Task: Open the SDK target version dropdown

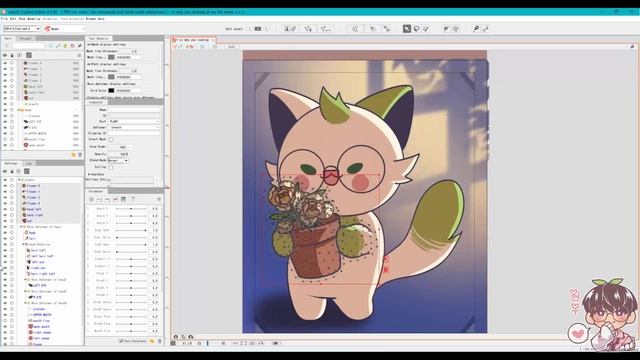Action: point(22,29)
